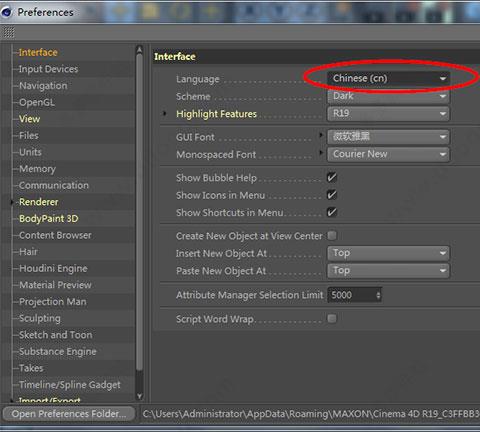Open the Language dropdown showing Chinese (cn)
This screenshot has height=432, width=480.
388,78
